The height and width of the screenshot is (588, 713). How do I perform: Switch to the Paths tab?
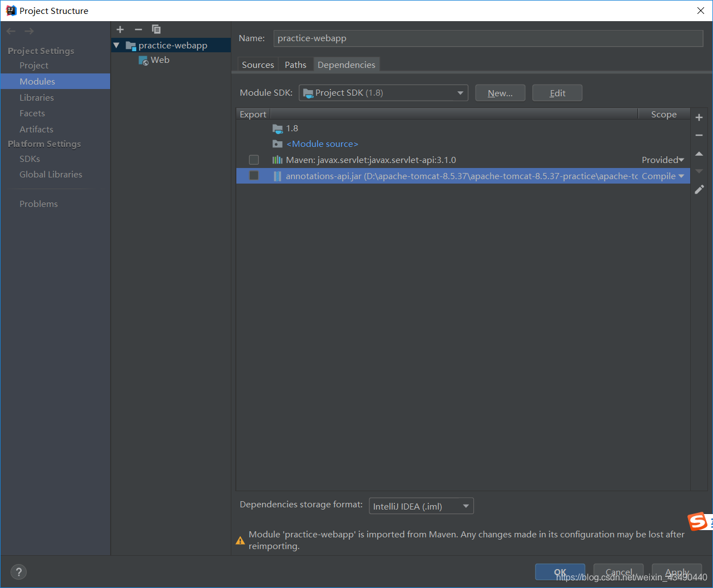[x=295, y=65]
